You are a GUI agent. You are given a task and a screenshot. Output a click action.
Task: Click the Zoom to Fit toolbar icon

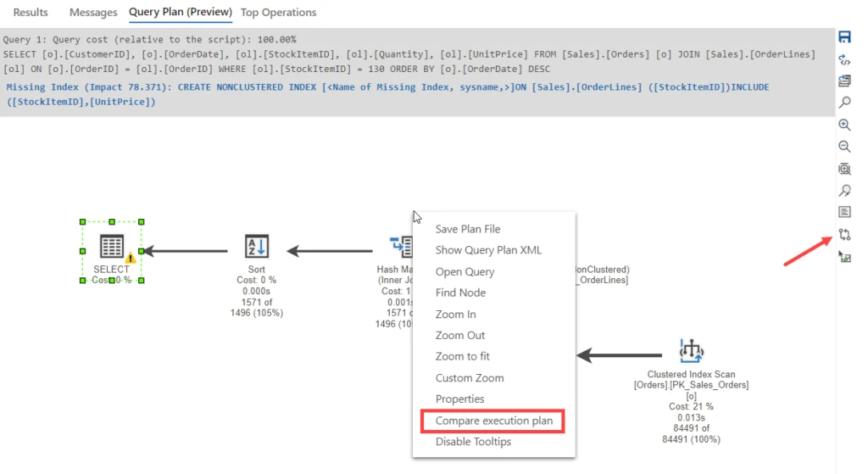pyautogui.click(x=844, y=169)
